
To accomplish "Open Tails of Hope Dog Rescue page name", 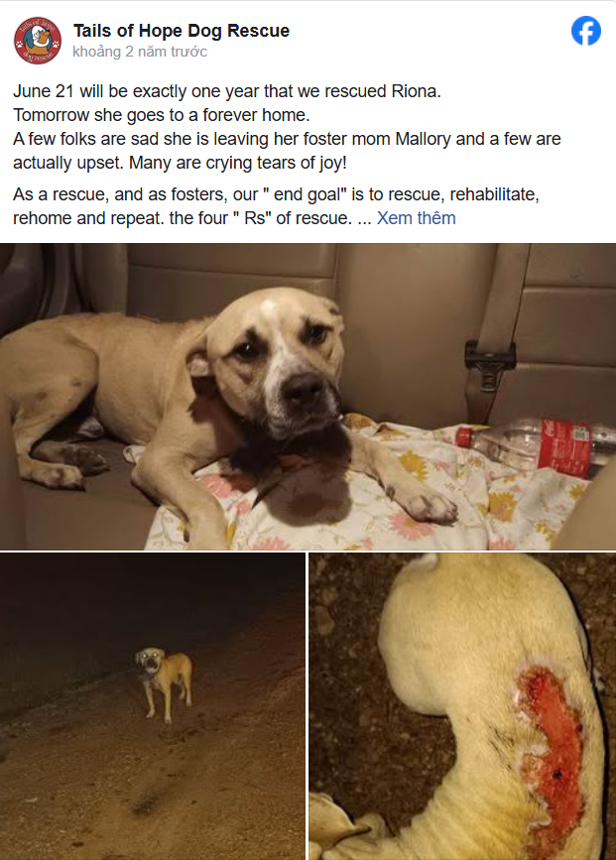I will click(182, 31).
